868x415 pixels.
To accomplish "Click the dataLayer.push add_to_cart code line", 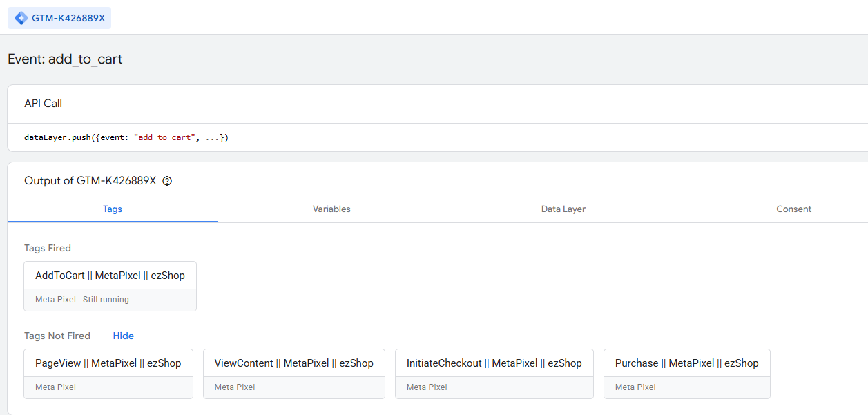I will point(126,137).
